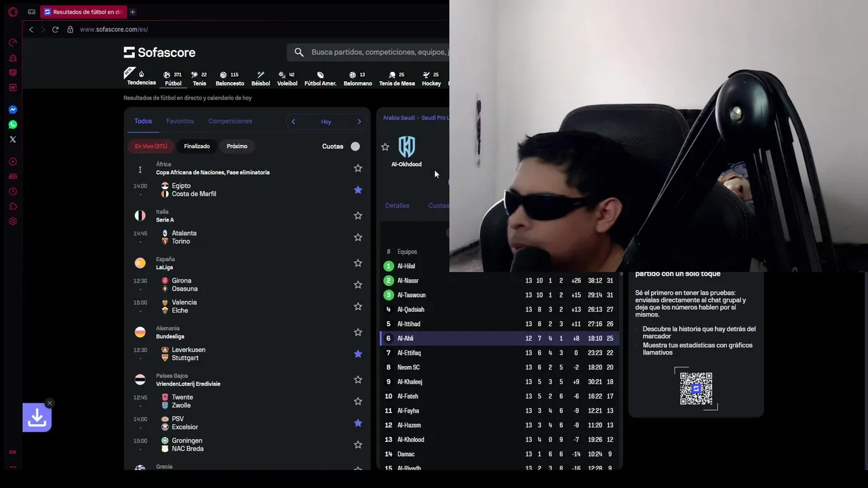Viewport: 868px width, 488px height.
Task: Open the Hoy date picker
Action: tap(326, 122)
